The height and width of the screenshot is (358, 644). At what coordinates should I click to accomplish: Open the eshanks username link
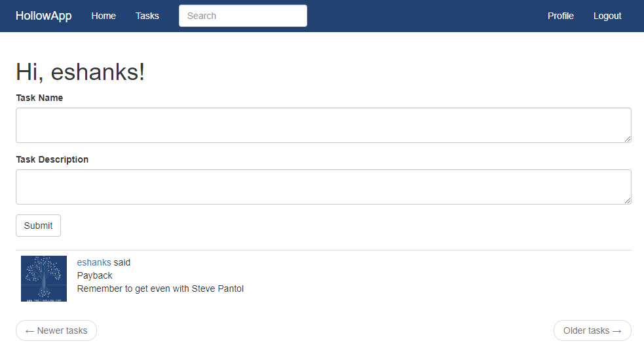coord(94,262)
